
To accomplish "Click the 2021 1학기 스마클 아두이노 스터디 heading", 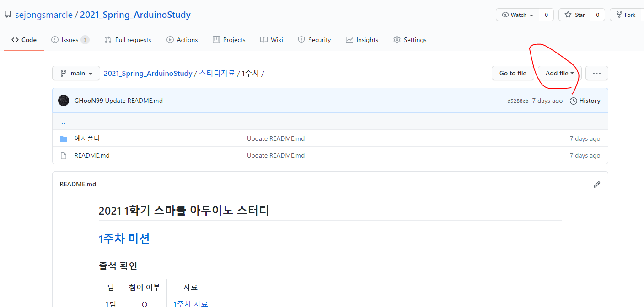I will [x=184, y=211].
